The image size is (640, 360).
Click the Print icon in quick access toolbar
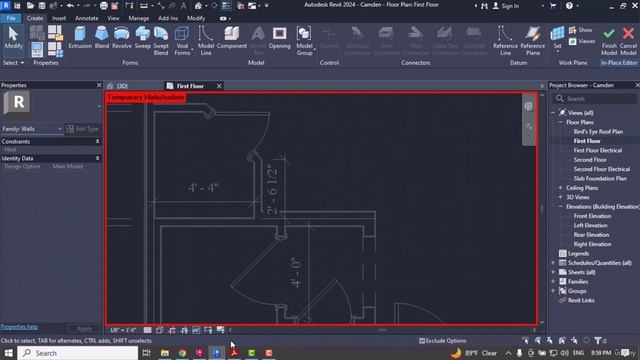(104, 6)
